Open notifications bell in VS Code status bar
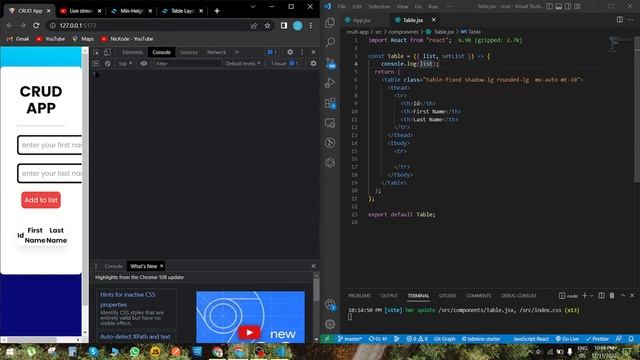 point(631,339)
